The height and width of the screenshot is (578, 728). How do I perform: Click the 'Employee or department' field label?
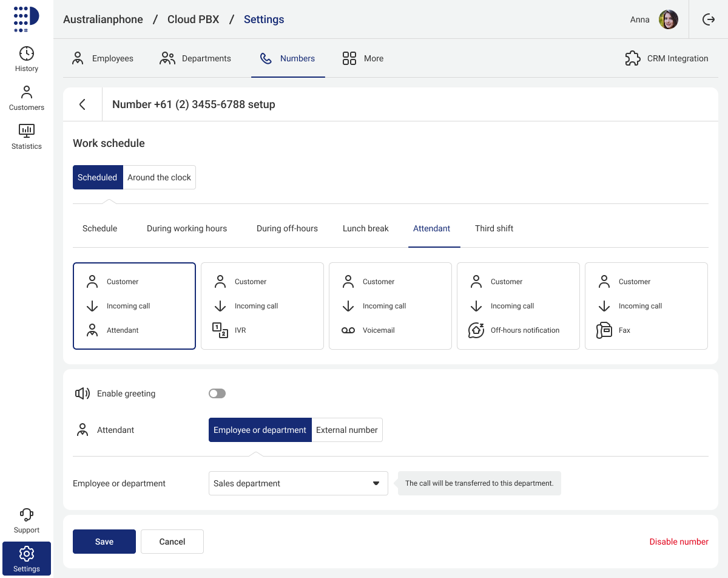pyautogui.click(x=120, y=483)
